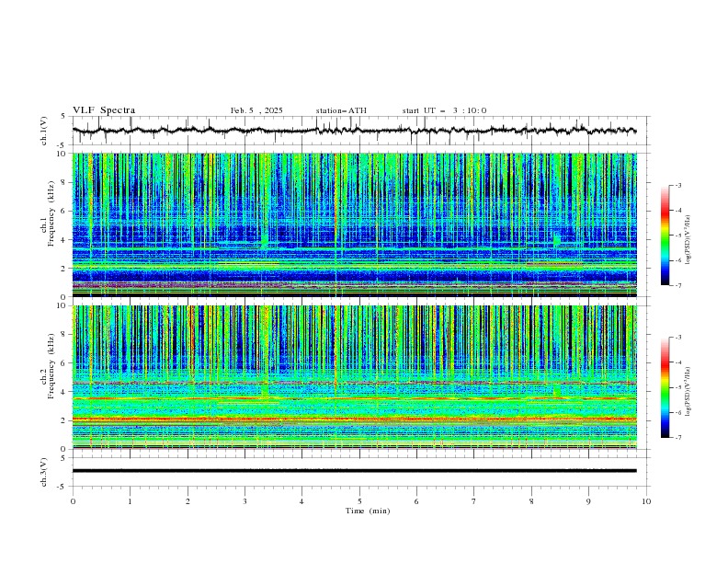Image resolution: width=728 pixels, height=563 pixels.
Task: Click the 'ch.1(V)' waveform axis label
Action: click(x=44, y=131)
